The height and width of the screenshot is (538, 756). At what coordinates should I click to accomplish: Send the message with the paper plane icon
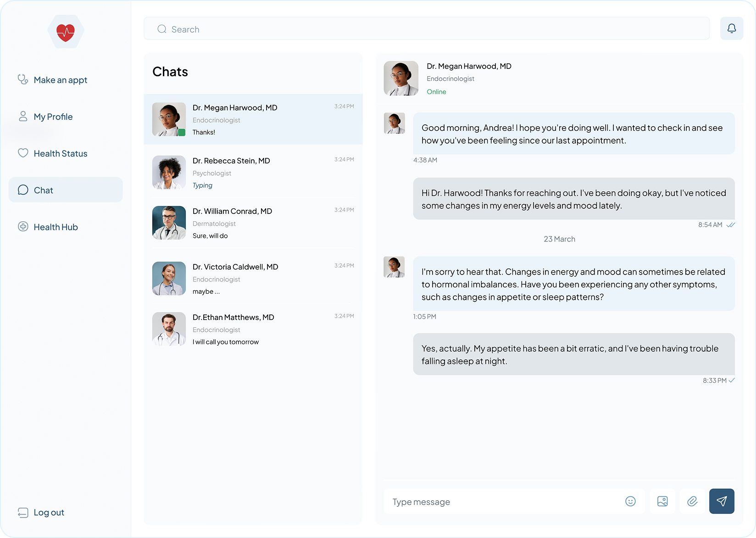(722, 501)
